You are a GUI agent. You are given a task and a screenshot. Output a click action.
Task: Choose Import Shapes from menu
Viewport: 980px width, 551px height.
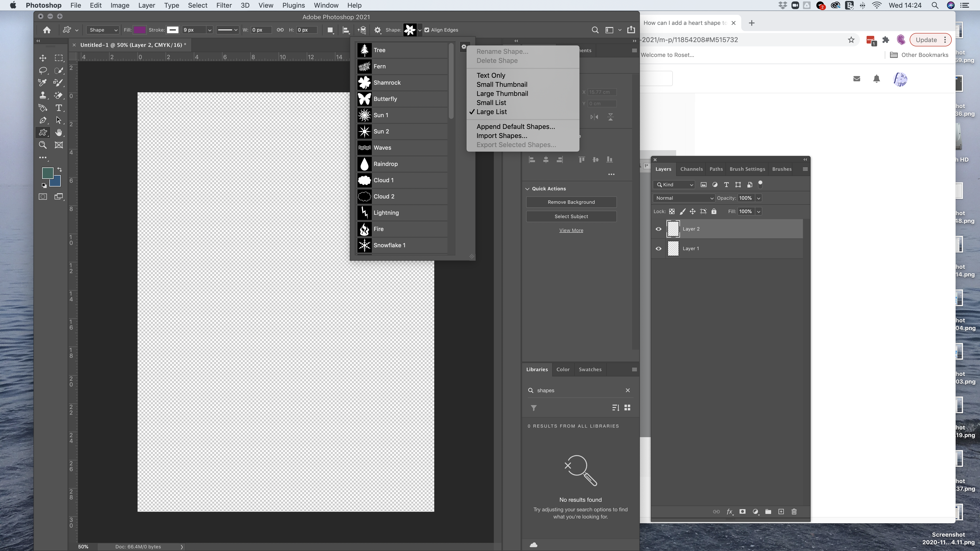click(x=501, y=136)
